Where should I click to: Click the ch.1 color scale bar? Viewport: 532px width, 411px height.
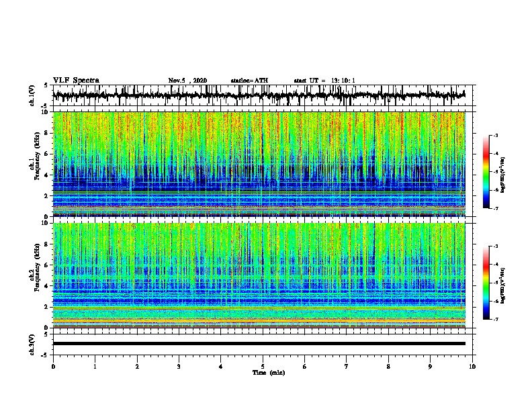point(486,172)
